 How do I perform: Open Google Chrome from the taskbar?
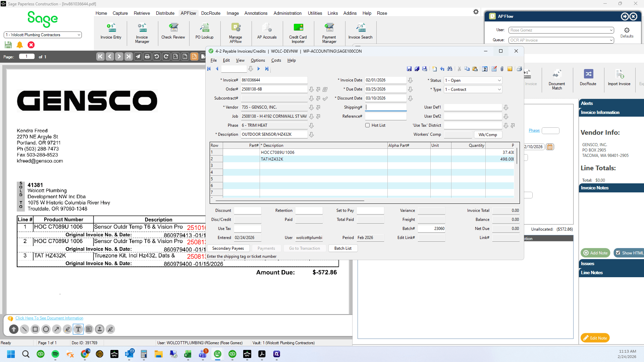tap(86, 354)
